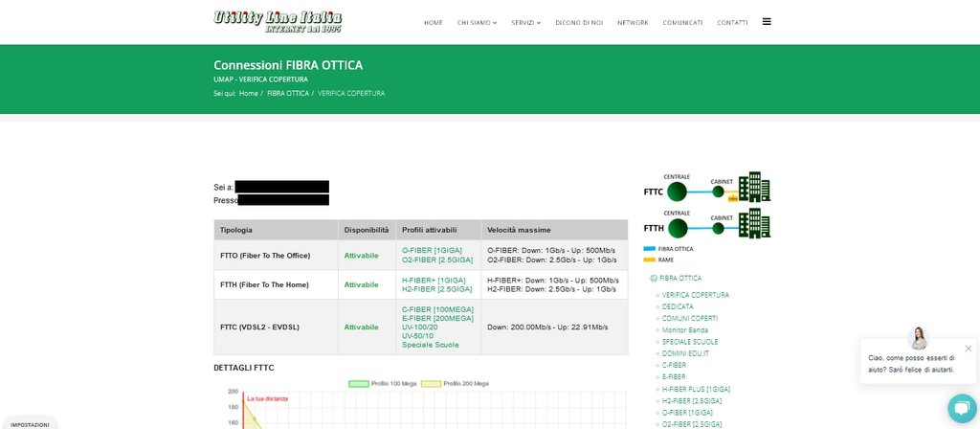Toggle Profilo 200 Mega chart legend
Screen dimensions: 980x429
point(455,384)
